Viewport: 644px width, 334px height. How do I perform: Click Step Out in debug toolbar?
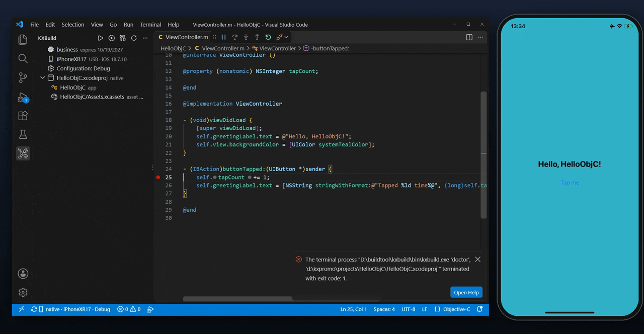point(257,37)
